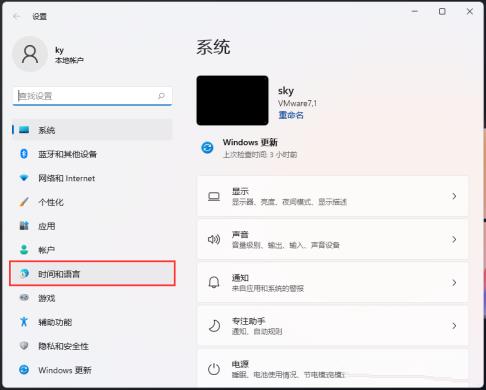Open the ky user avatar

tap(30, 54)
